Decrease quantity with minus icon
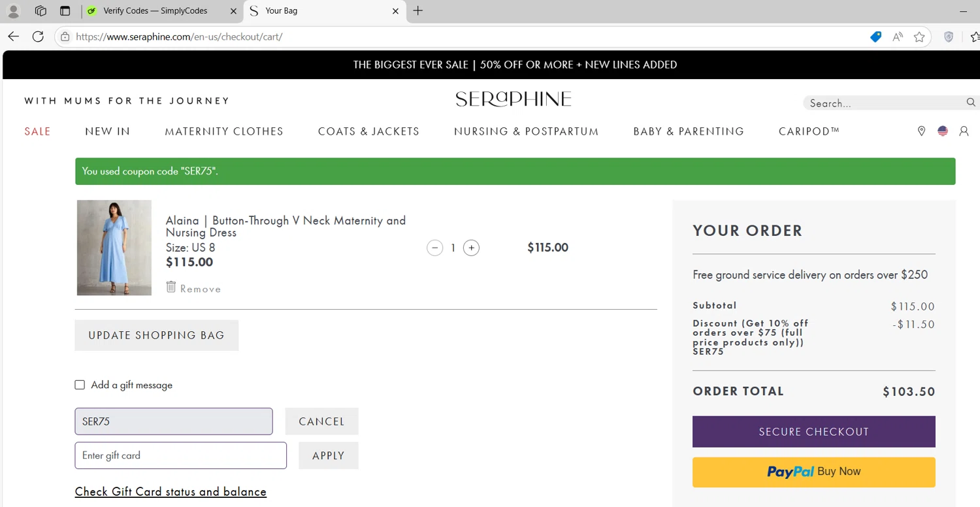This screenshot has width=980, height=507. 434,248
